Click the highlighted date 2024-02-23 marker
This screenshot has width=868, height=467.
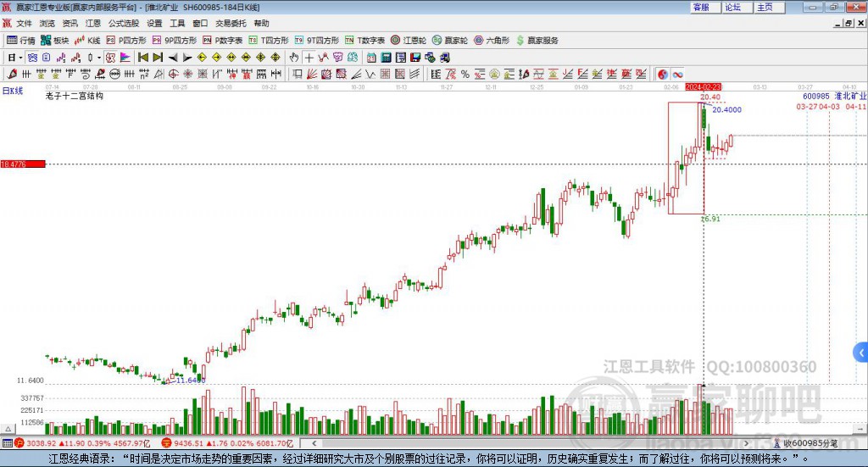pyautogui.click(x=703, y=86)
